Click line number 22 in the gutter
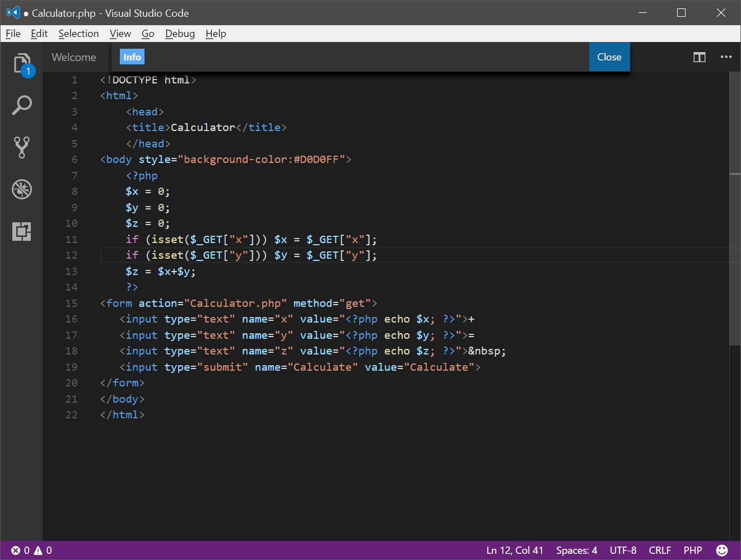This screenshot has height=560, width=741. coord(71,415)
